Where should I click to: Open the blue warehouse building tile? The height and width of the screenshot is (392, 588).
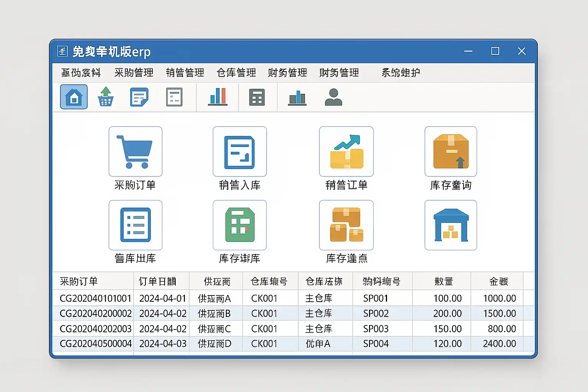pyautogui.click(x=451, y=225)
